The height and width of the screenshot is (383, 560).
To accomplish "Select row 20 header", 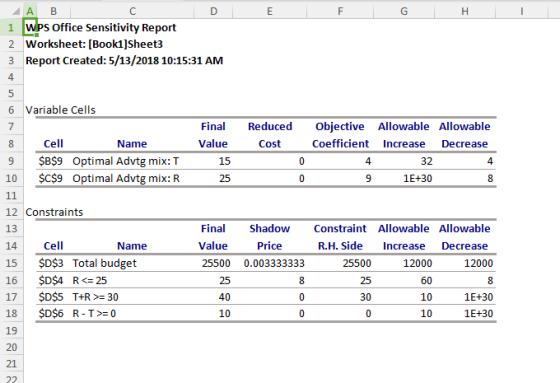I will pyautogui.click(x=11, y=347).
